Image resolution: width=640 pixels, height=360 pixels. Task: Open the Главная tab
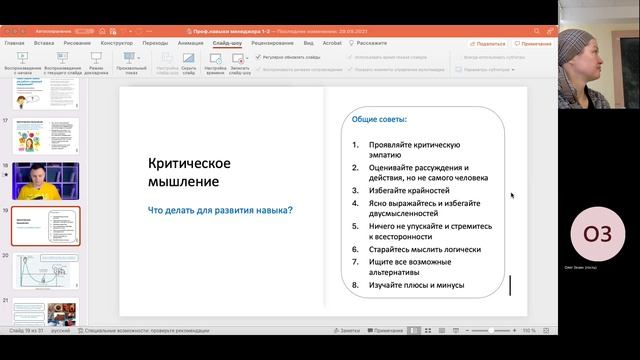tap(14, 43)
